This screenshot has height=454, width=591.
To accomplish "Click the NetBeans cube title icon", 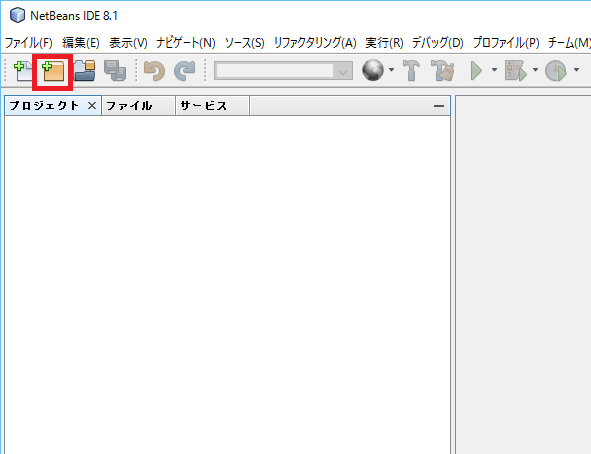I will [x=17, y=15].
